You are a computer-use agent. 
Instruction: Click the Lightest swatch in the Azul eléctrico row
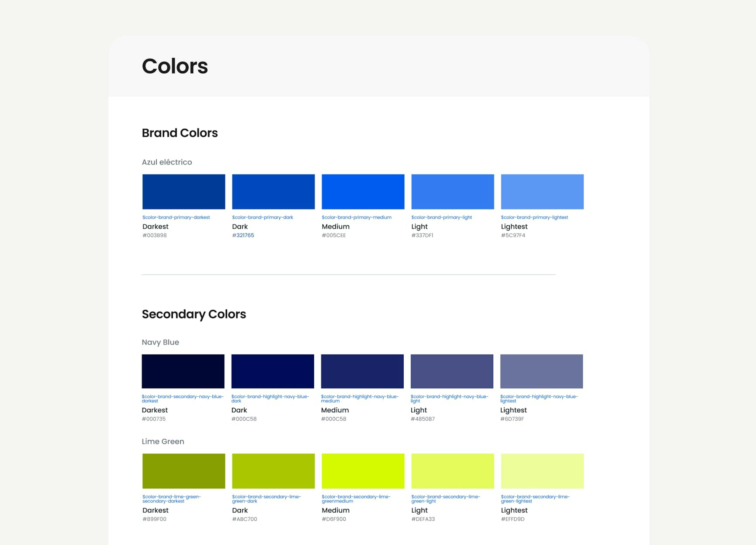click(x=542, y=192)
